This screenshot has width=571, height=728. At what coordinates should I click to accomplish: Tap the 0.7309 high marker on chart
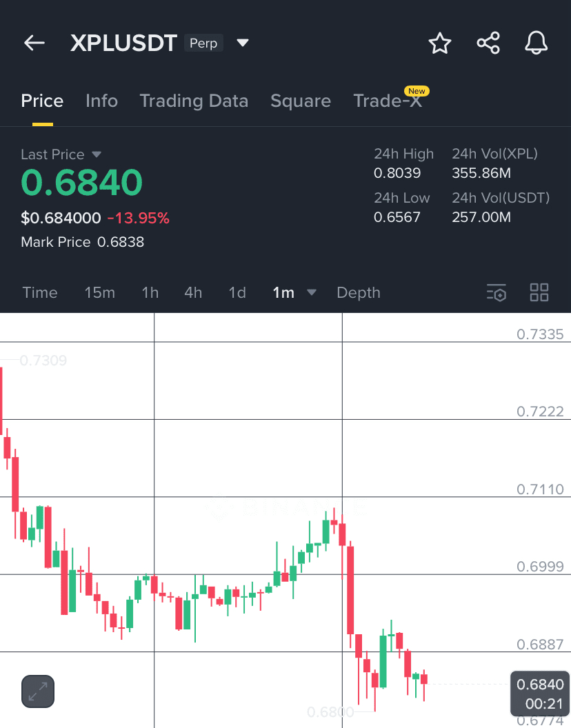tap(43, 361)
